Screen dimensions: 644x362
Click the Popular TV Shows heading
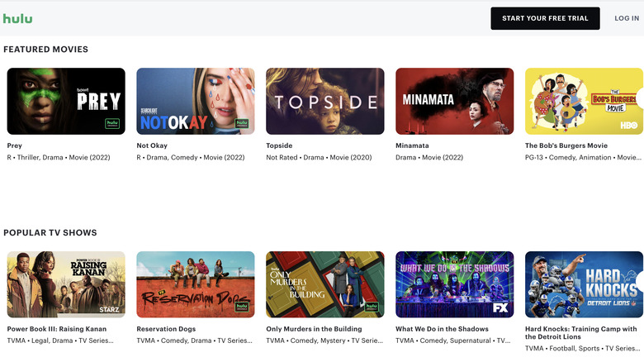click(x=50, y=233)
